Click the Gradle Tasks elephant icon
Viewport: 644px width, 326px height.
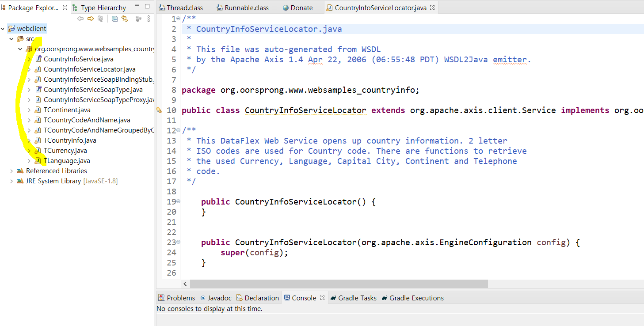[334, 298]
